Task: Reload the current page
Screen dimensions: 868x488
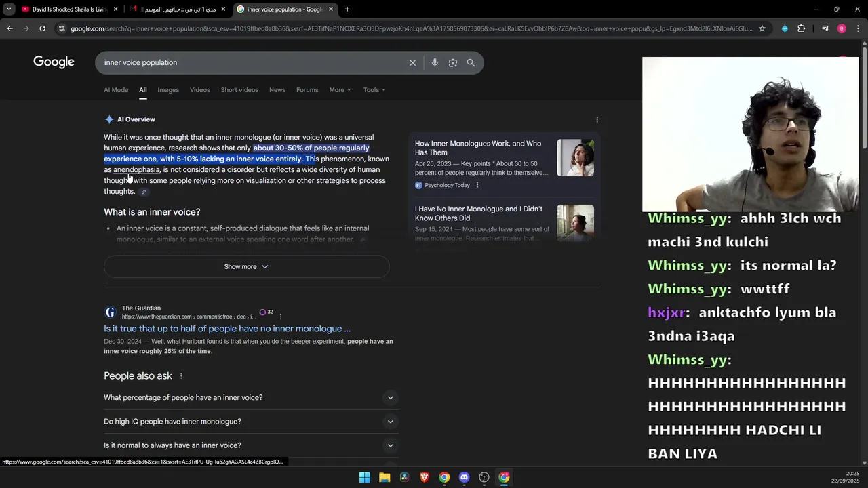Action: 42,28
